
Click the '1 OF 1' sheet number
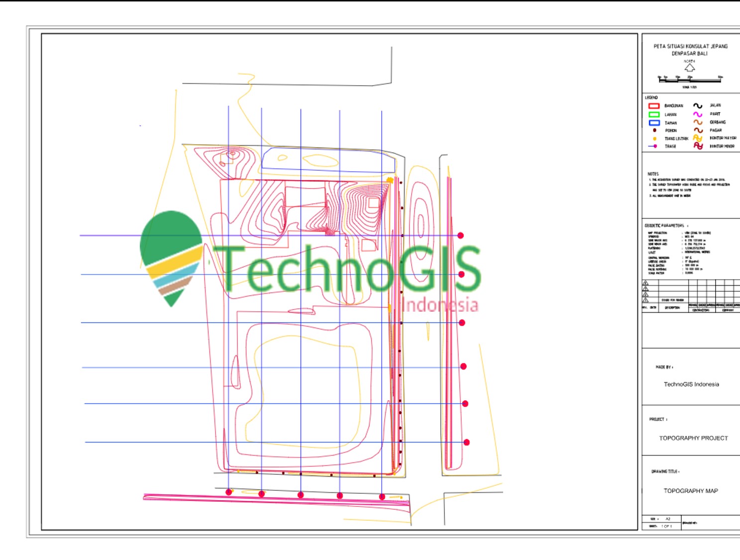[667, 526]
